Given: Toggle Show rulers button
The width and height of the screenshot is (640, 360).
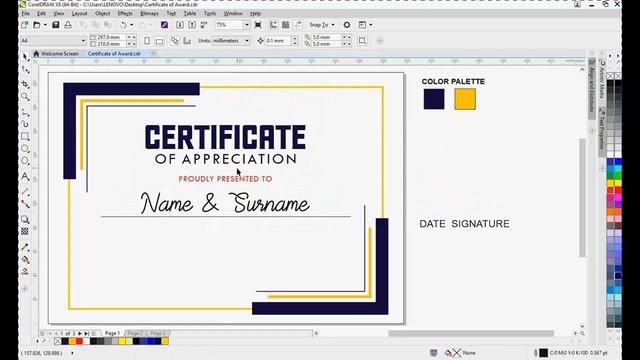Looking at the screenshot, I should tap(273, 25).
